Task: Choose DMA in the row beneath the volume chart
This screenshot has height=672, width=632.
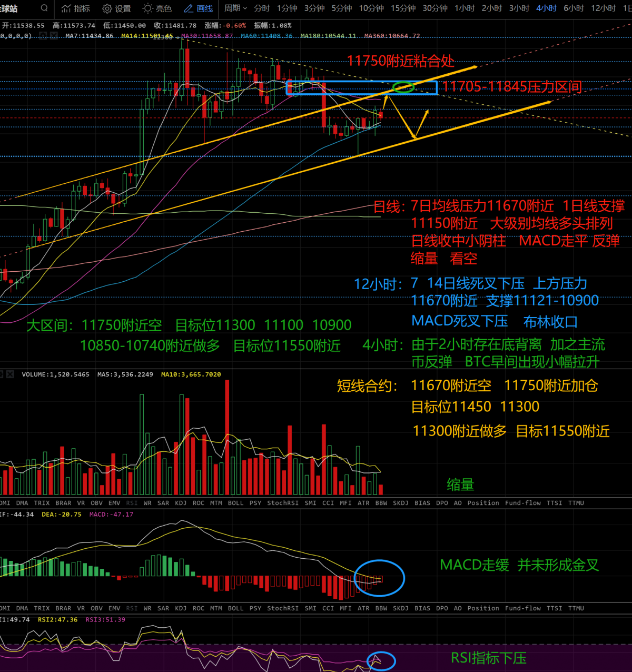Action: (22, 503)
